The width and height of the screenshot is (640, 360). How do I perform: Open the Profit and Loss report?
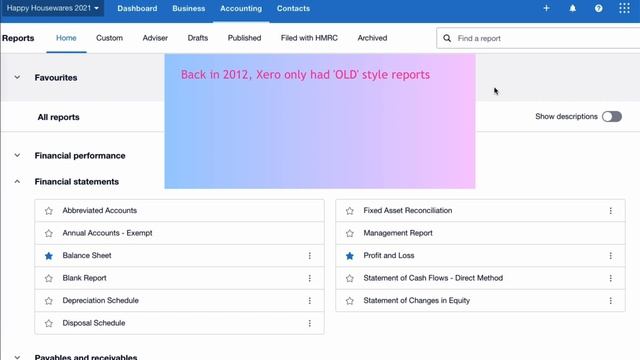389,256
